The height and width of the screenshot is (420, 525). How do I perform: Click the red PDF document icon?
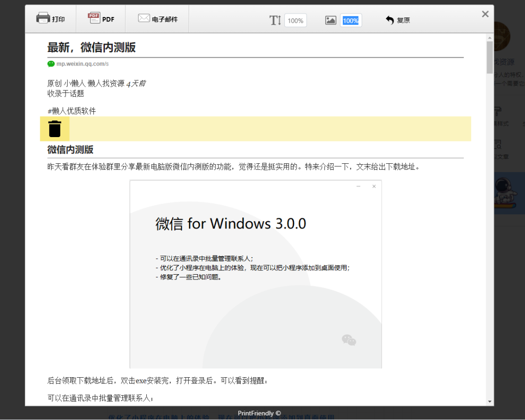coord(94,18)
